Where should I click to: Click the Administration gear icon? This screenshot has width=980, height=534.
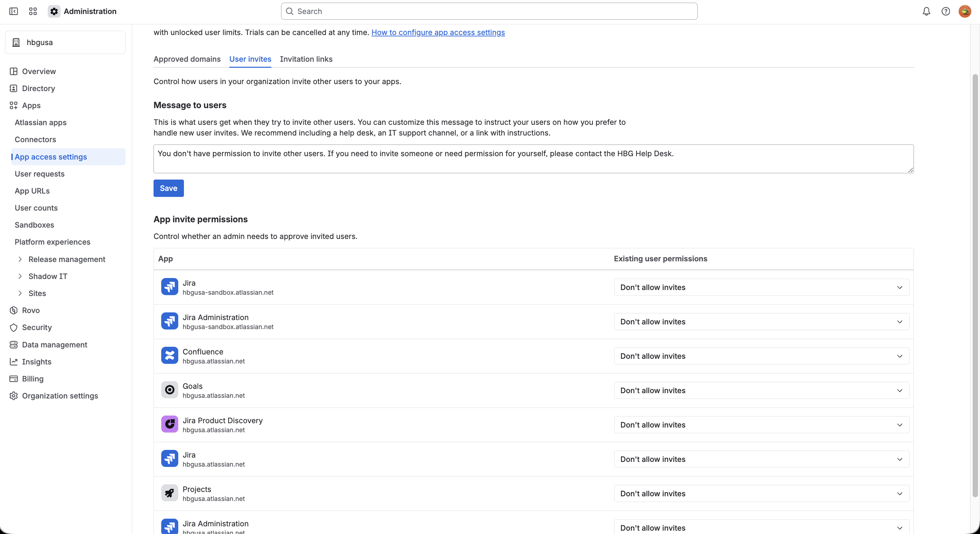click(54, 11)
